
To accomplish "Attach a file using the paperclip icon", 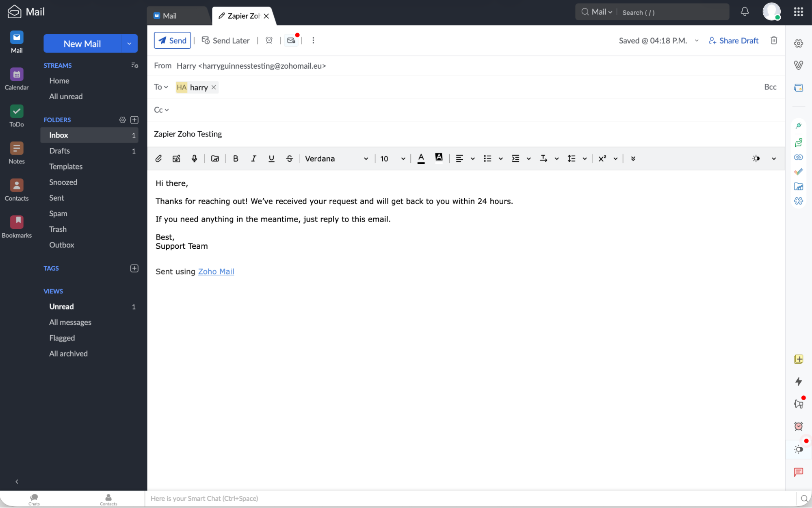I will [x=158, y=158].
